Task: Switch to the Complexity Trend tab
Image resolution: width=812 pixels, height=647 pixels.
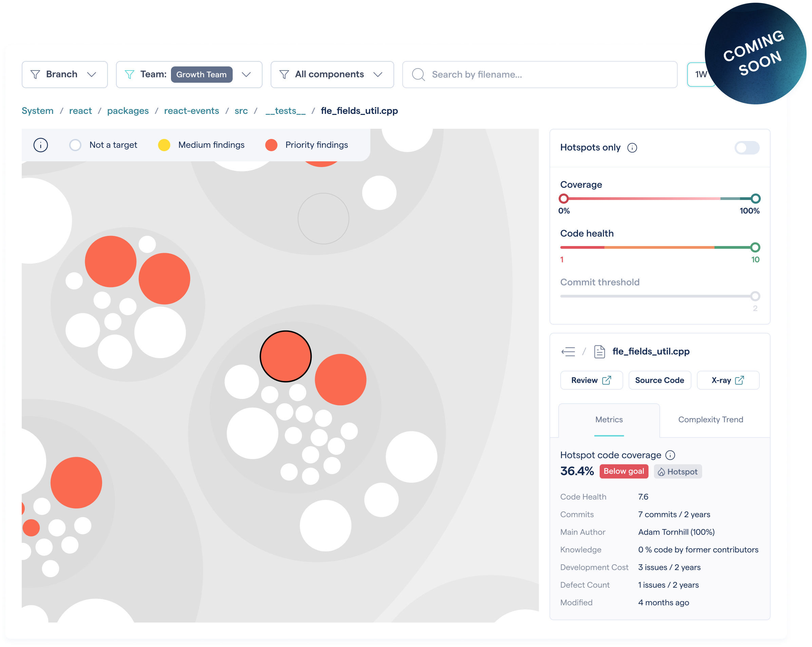Action: (710, 419)
